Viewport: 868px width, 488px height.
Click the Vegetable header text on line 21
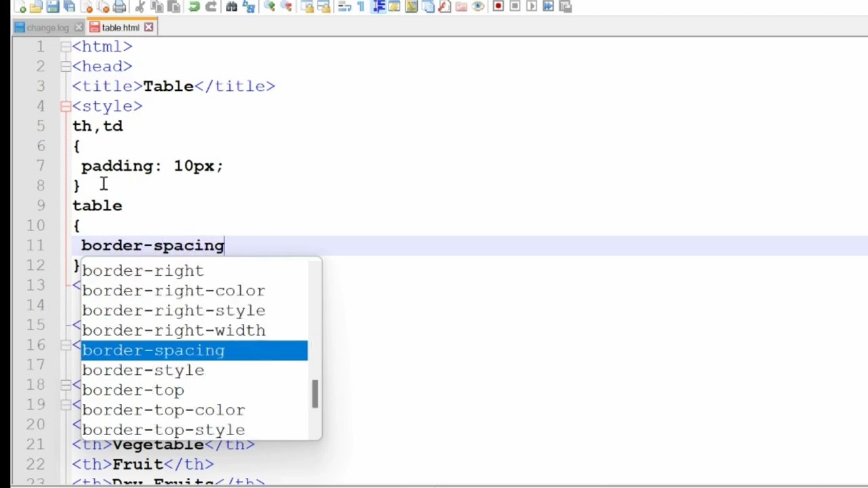[158, 445]
